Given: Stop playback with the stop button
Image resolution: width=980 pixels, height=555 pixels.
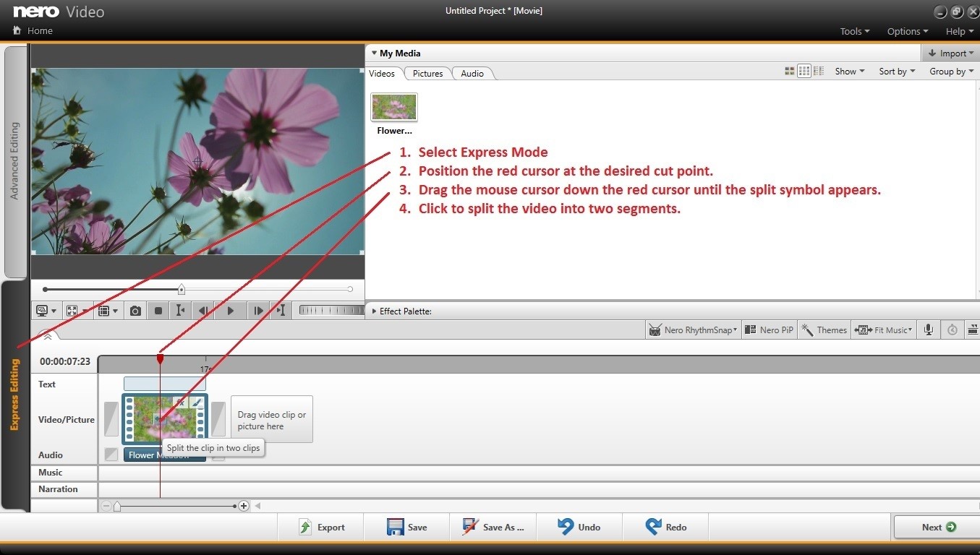Looking at the screenshot, I should point(158,311).
